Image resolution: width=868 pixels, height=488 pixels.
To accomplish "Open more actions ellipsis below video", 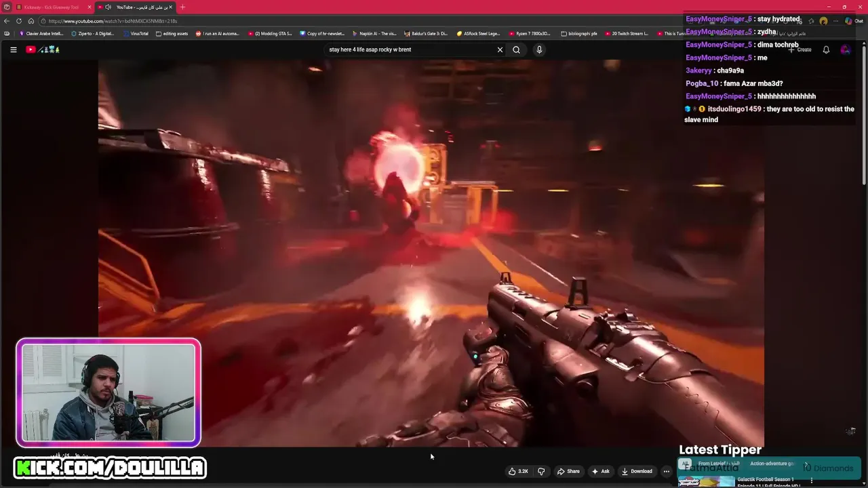I will click(667, 471).
